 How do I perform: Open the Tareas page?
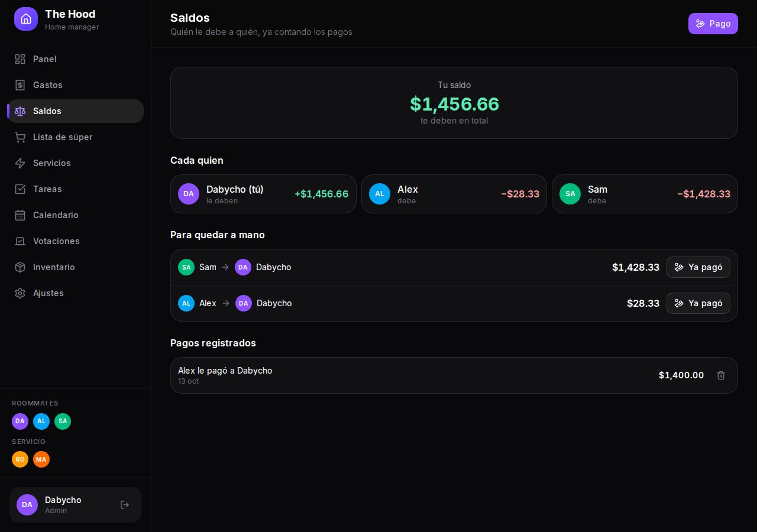pos(76,189)
